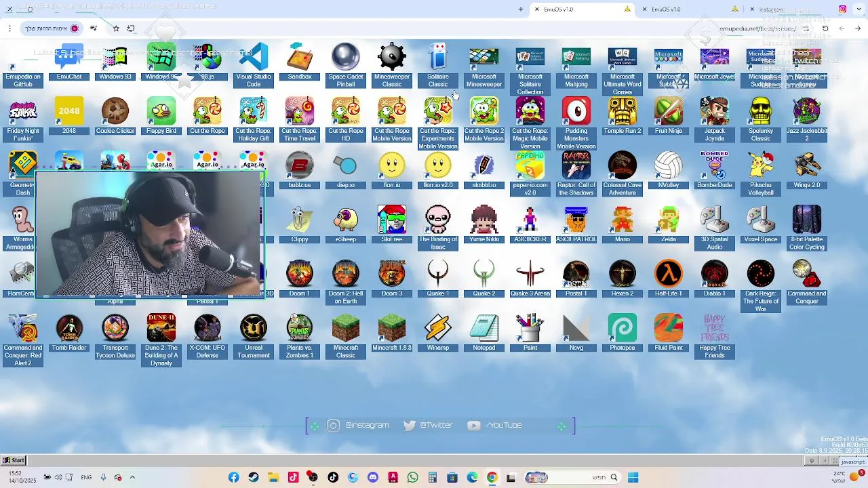Open Zelda icon

(669, 225)
